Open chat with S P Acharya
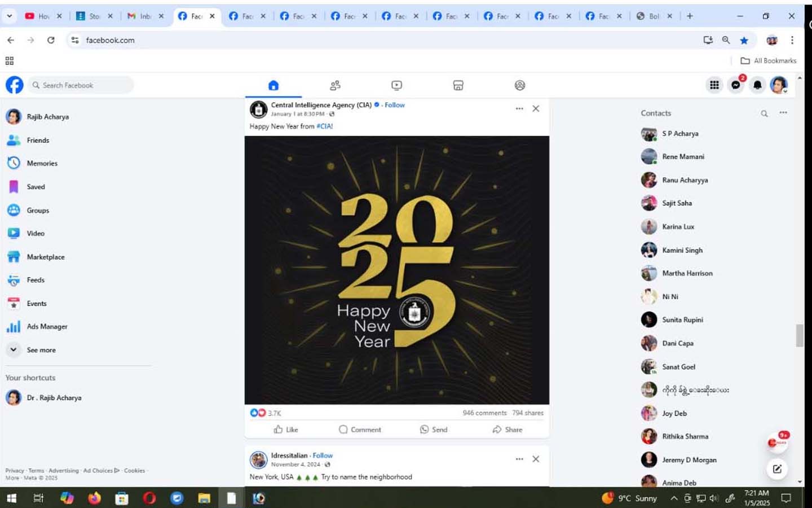This screenshot has height=508, width=812. click(x=680, y=134)
